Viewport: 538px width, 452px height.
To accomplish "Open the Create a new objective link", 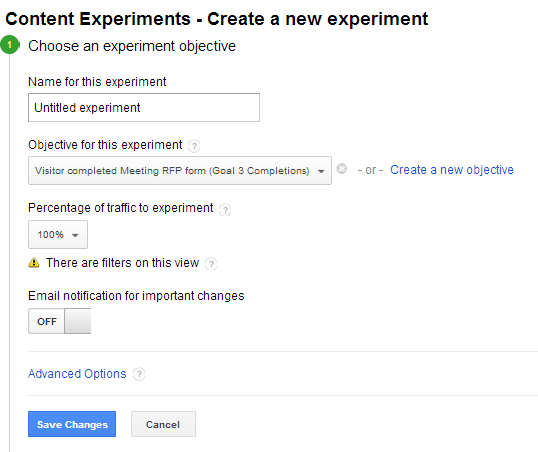I will [452, 170].
